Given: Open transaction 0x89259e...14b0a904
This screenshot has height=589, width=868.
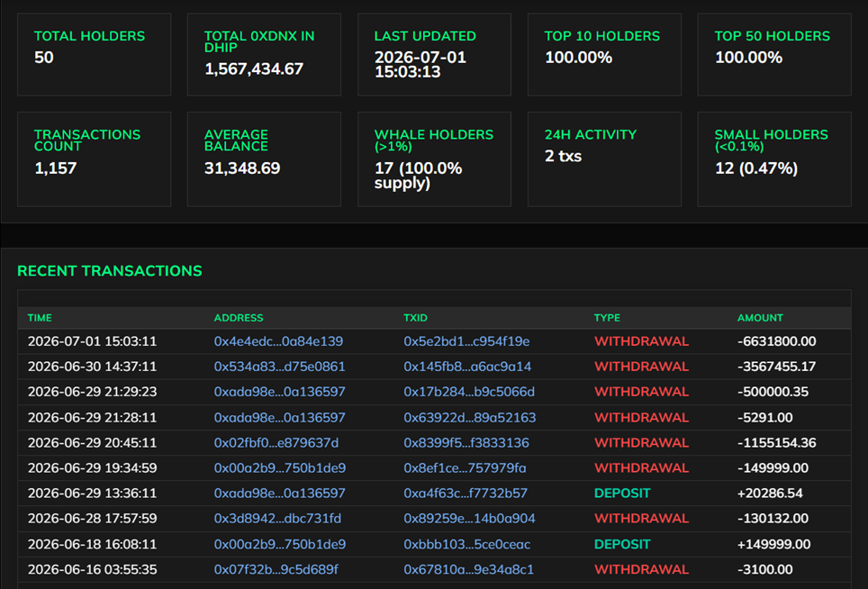Looking at the screenshot, I should coord(469,519).
